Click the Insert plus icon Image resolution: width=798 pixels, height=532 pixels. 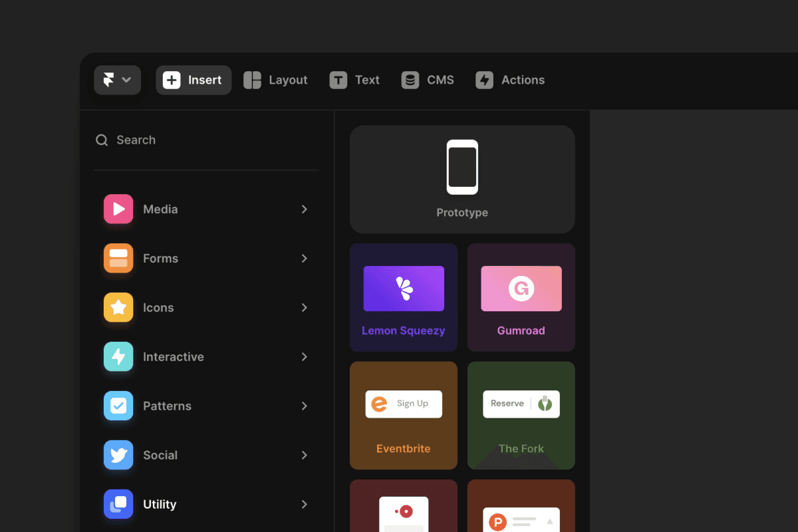[172, 80]
